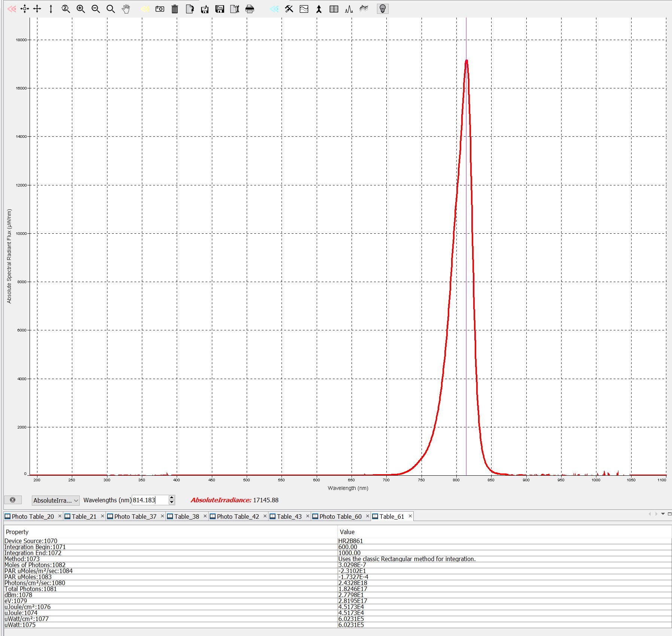The width and height of the screenshot is (672, 636).
Task: Open the AbsoluteIrra... trace dropdown
Action: tap(55, 500)
